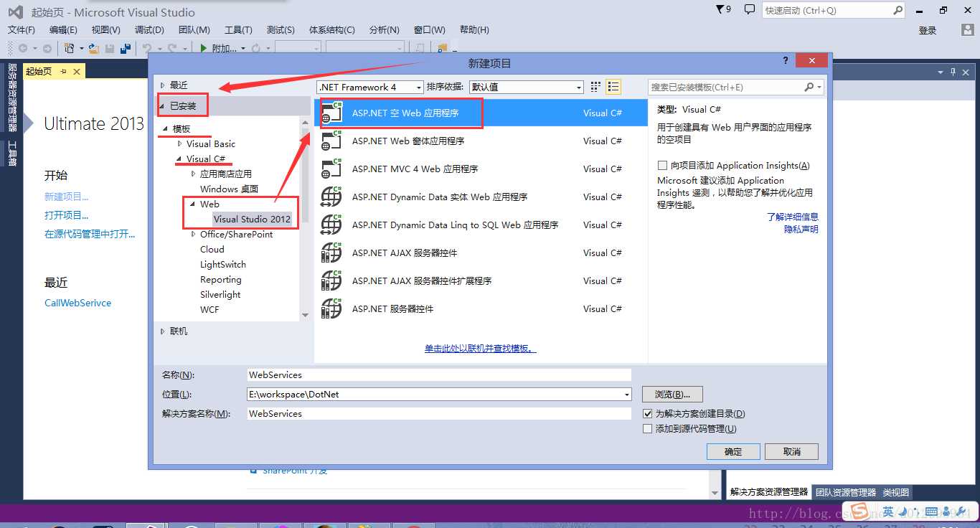Expand the Office/SharePoint tree node
Viewport: 980px width, 528px height.
194,234
